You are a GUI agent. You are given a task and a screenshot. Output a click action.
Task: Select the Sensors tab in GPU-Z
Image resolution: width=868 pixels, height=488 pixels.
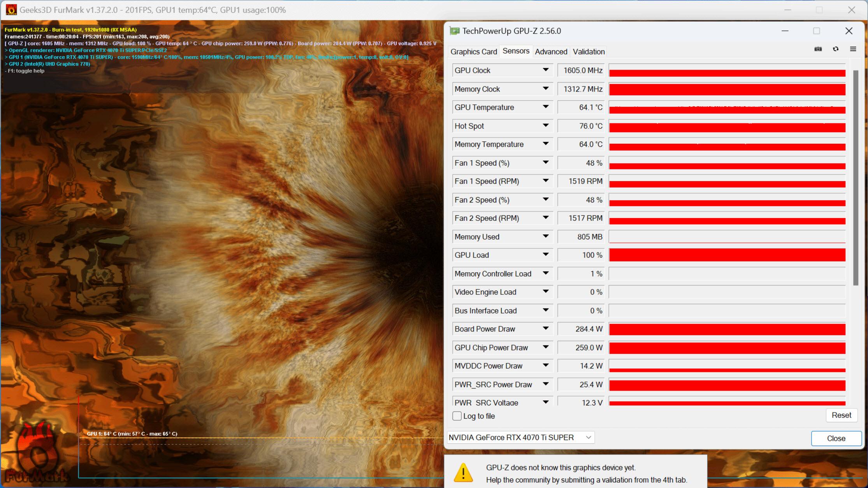coord(515,51)
